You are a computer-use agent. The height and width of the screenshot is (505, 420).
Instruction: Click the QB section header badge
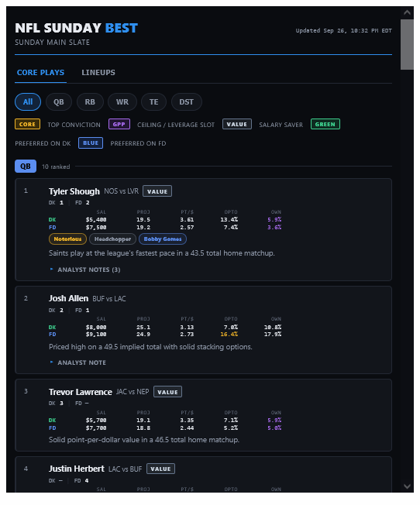(26, 167)
